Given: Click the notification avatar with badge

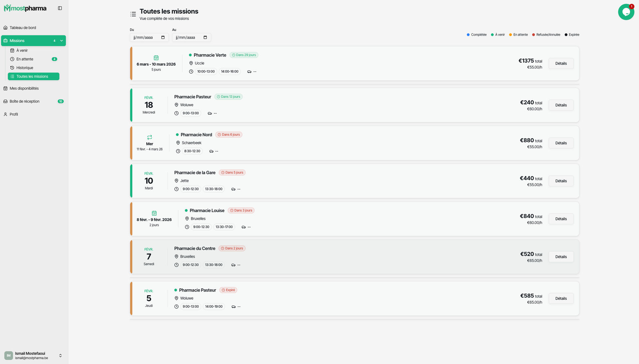Looking at the screenshot, I should coord(626,12).
